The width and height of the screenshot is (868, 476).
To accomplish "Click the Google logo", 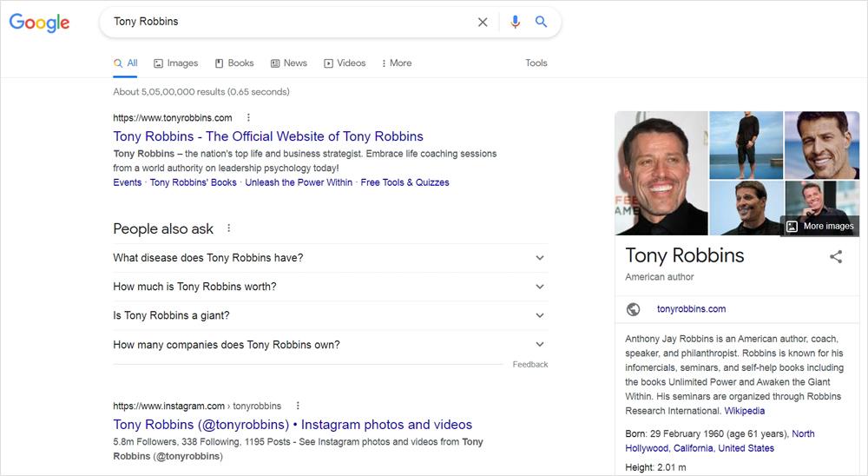I will (39, 23).
